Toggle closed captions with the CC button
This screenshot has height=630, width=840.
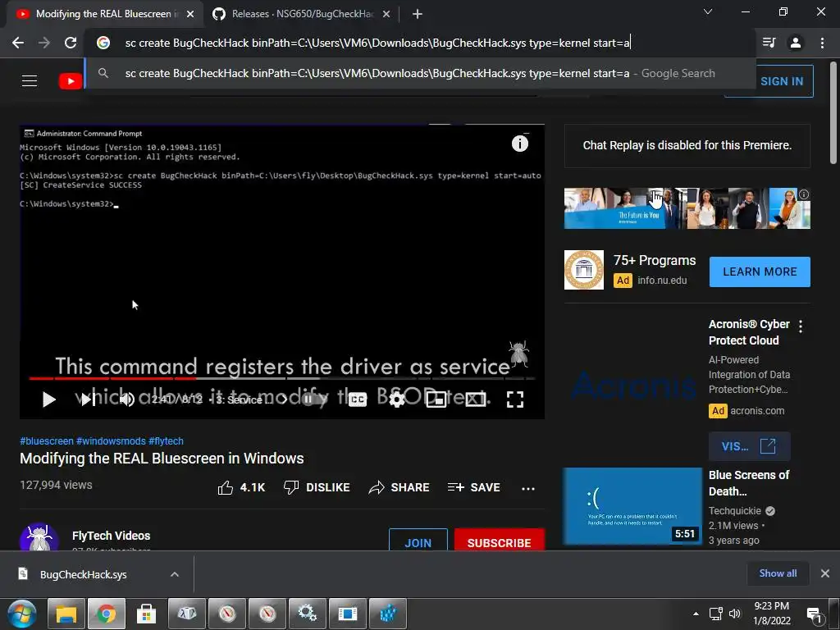pyautogui.click(x=358, y=399)
